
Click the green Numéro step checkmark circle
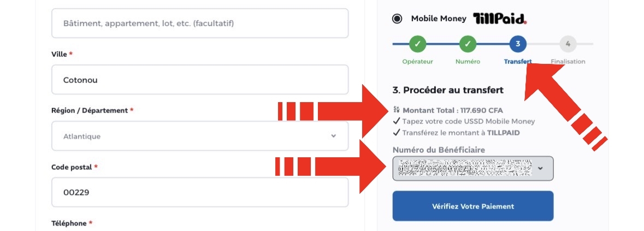(x=468, y=44)
